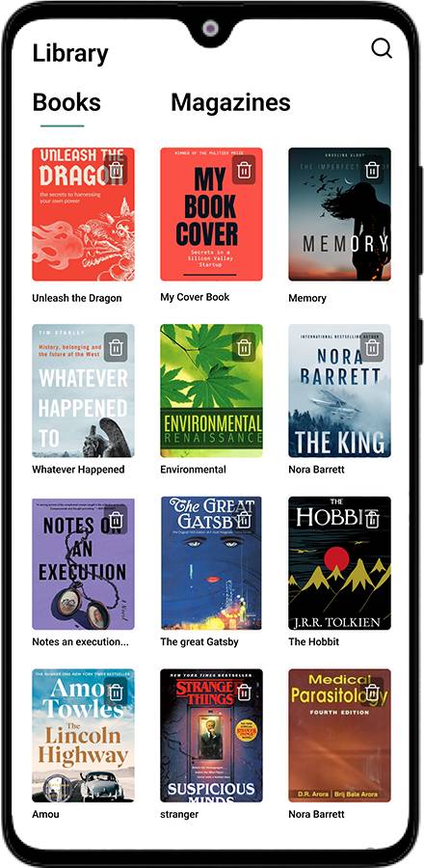
Task: Delete the Environmental Renaissance book
Action: point(244,347)
